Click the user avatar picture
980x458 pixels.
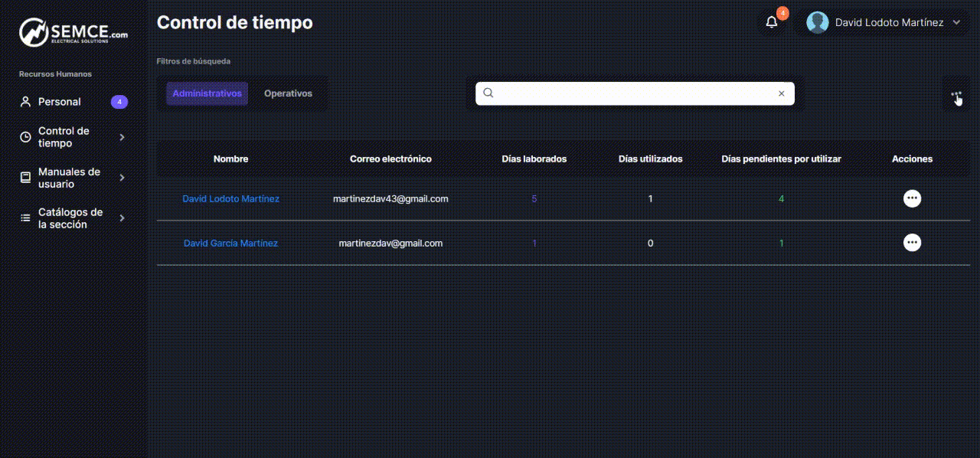818,22
